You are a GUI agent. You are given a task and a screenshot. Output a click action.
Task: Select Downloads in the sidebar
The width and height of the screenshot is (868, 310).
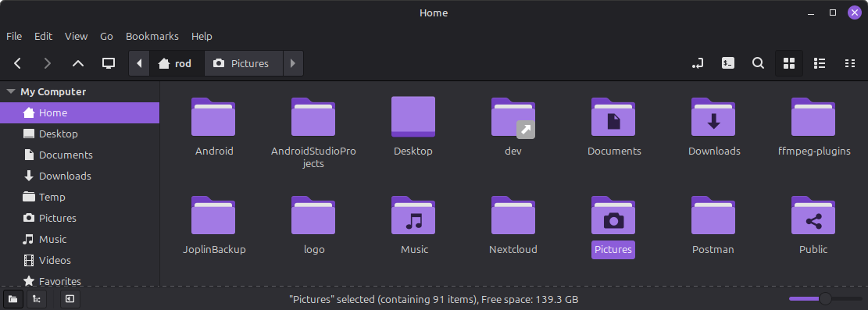tap(80, 176)
